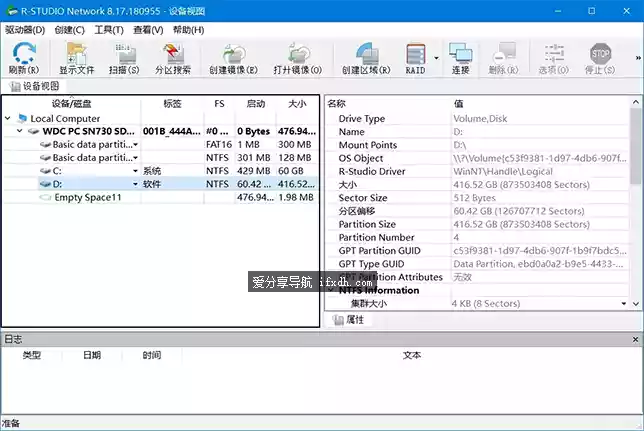Click the OS Object property value
This screenshot has height=431, width=644.
[540, 158]
